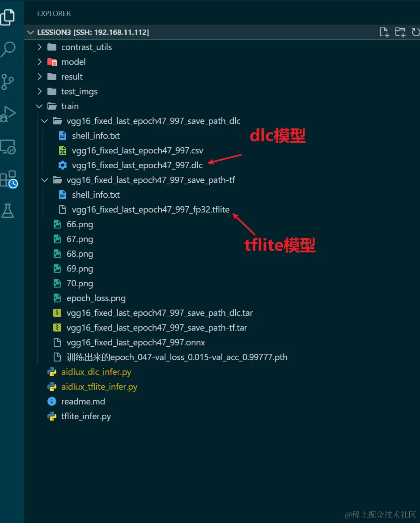
Task: Open the Run and Debug icon
Action: pyautogui.click(x=8, y=114)
